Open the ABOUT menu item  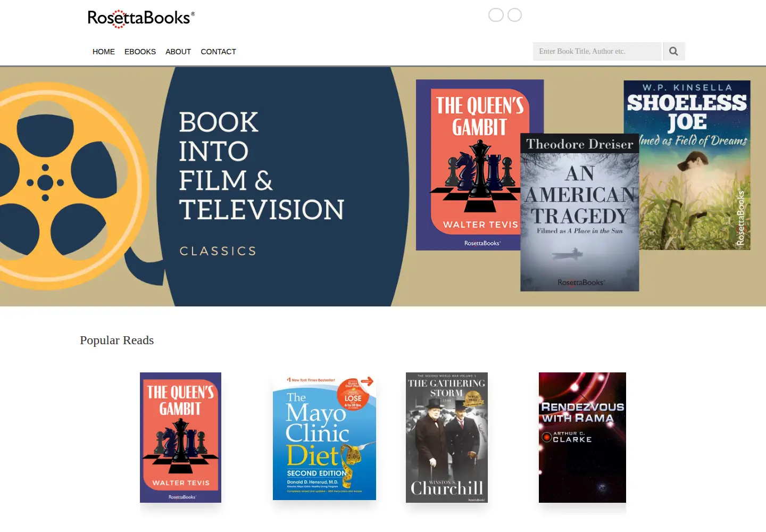(178, 52)
